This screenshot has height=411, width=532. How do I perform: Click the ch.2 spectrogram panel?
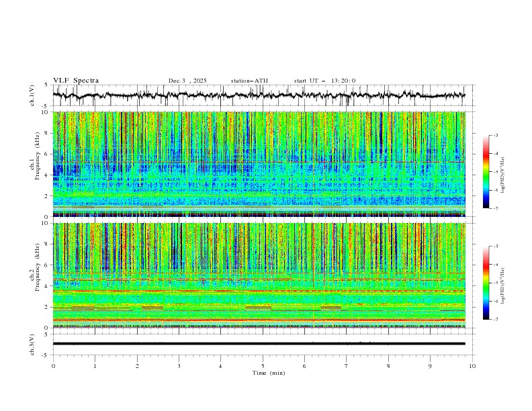coord(259,275)
